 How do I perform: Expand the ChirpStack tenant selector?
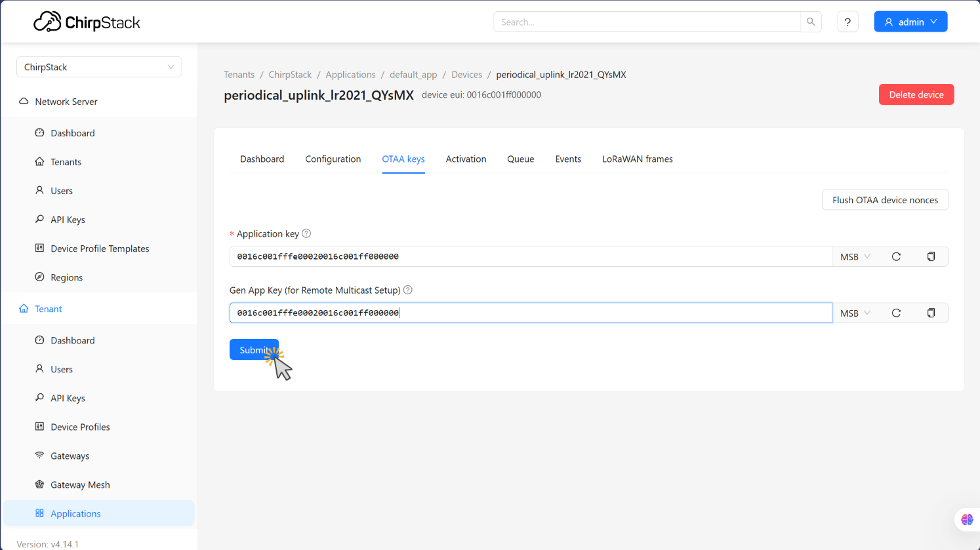point(99,67)
